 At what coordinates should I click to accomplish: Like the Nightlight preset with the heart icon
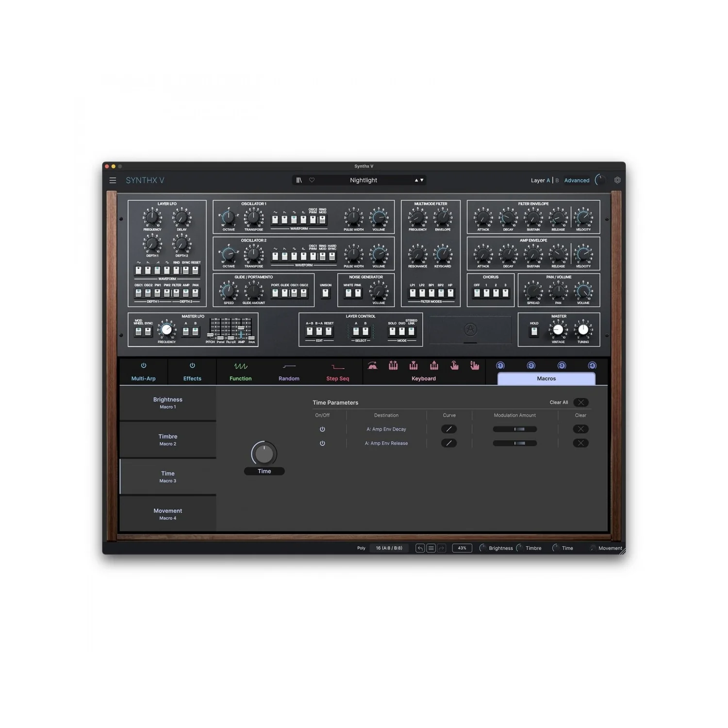(x=312, y=180)
